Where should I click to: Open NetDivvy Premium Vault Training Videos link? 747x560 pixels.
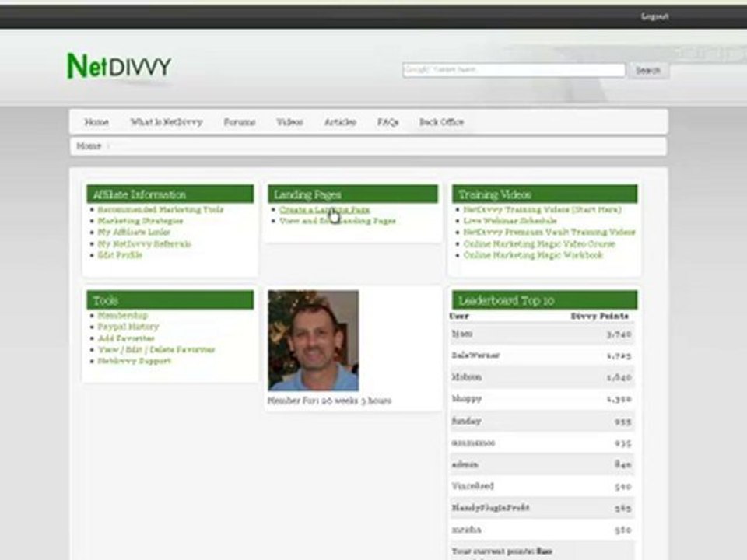[549, 232]
